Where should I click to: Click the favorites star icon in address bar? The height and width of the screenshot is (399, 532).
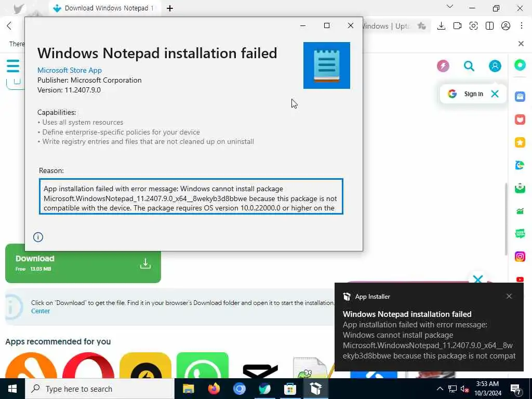pyautogui.click(x=421, y=26)
